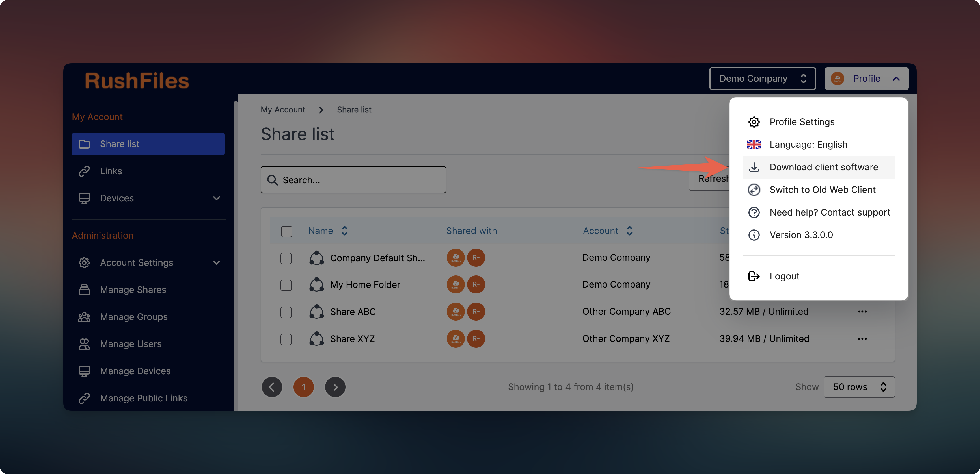Click the Manage Groups people icon

pos(84,317)
